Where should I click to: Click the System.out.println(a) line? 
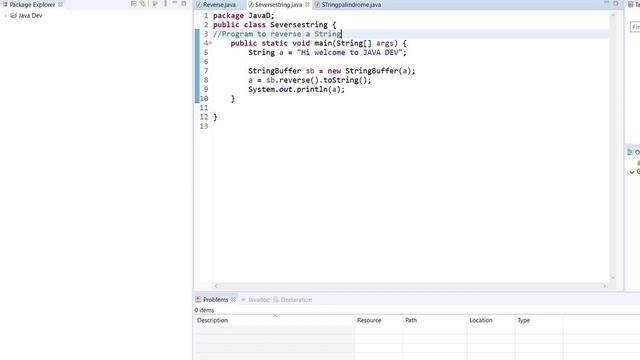coord(296,89)
